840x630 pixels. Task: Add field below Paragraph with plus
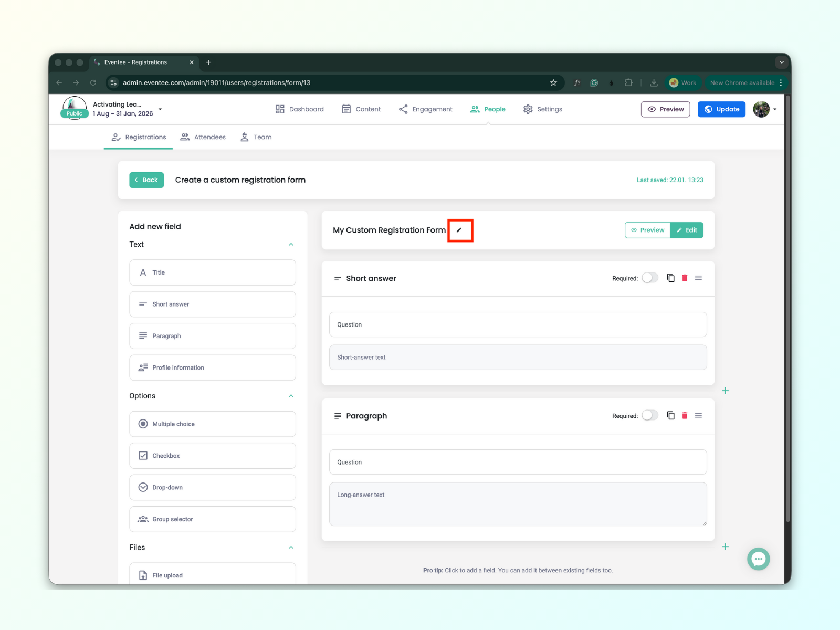[x=725, y=547]
